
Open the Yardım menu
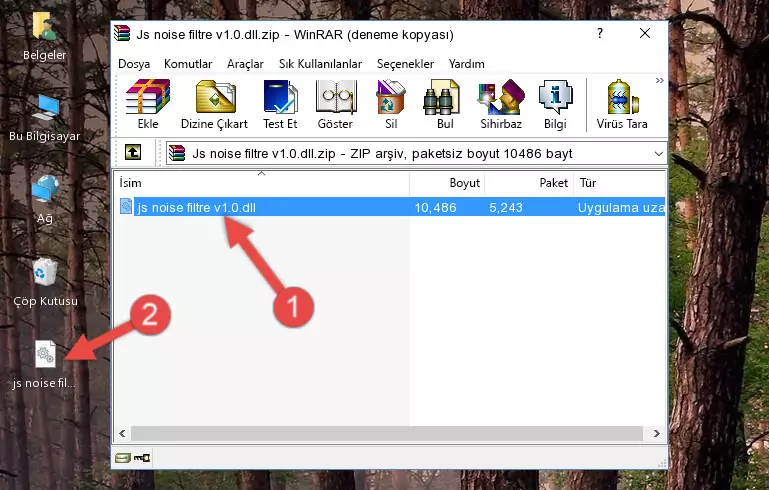point(466,64)
